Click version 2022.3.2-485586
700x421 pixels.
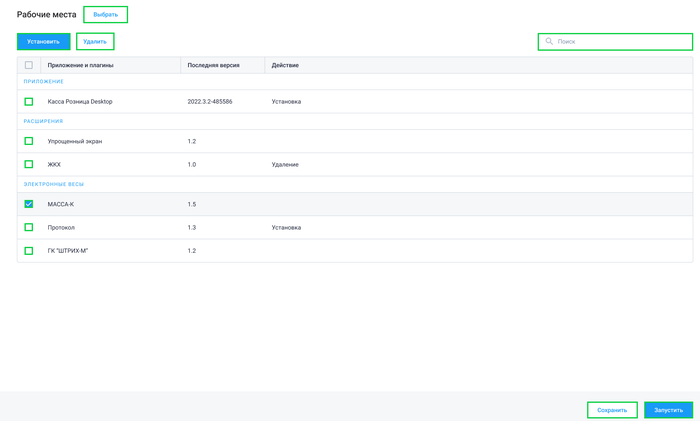[x=210, y=102]
